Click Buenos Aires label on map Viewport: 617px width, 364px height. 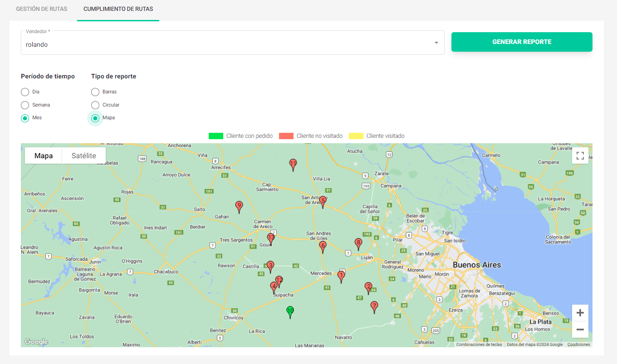(477, 265)
